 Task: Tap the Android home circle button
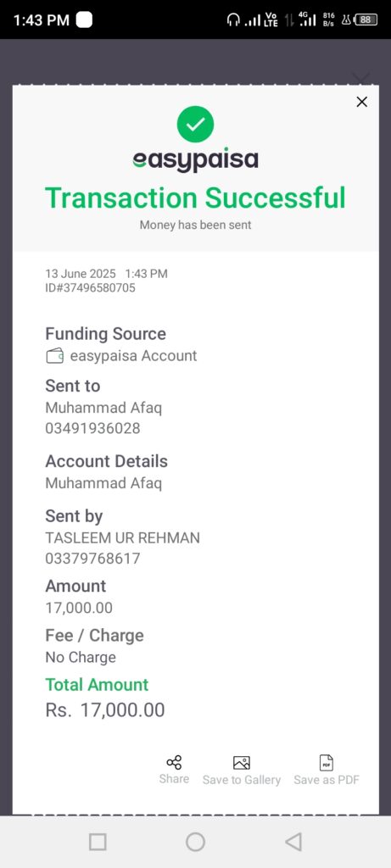[195, 842]
